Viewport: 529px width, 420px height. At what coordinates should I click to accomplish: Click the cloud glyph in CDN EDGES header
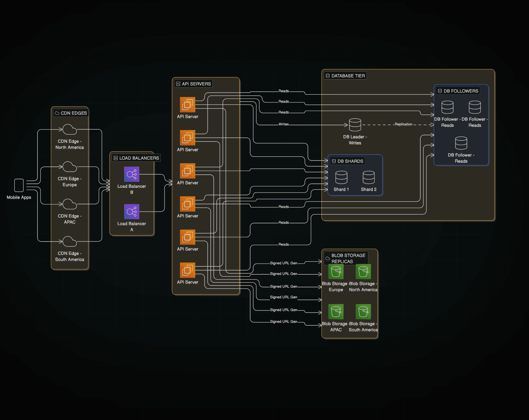[x=57, y=113]
